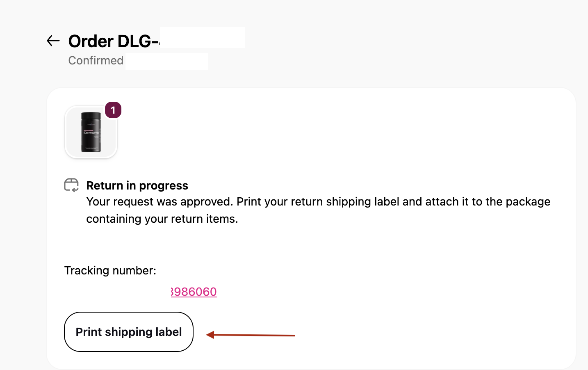Viewport: 588px width, 370px height.
Task: Click the red arrow annotation
Action: tap(251, 335)
